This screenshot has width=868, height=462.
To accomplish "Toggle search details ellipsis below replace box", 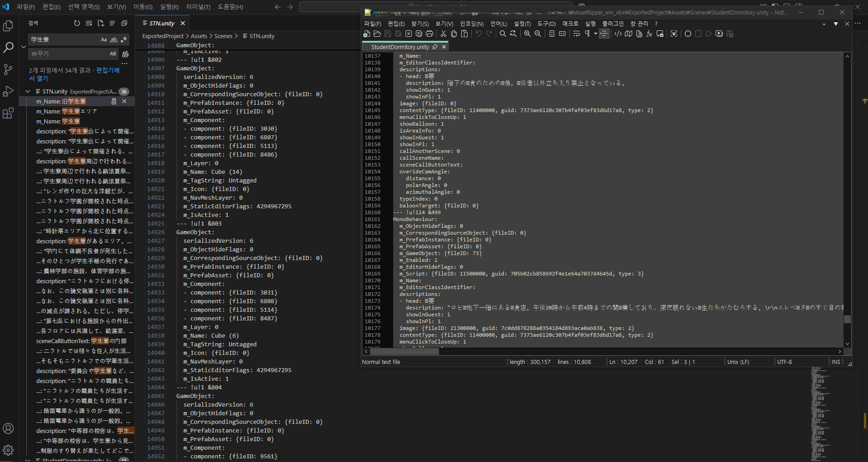I will click(x=124, y=64).
